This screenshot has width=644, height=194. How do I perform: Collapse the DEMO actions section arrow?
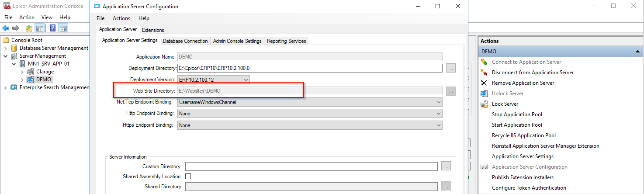[638, 52]
